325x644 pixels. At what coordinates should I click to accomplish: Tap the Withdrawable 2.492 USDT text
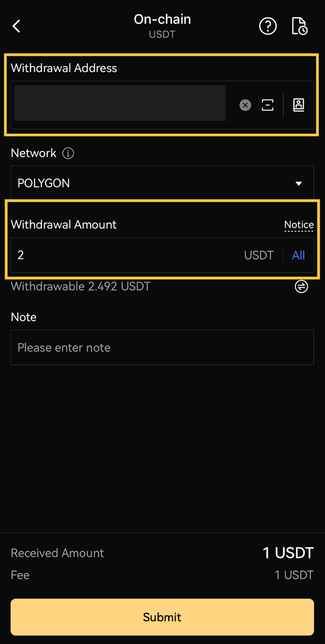pyautogui.click(x=80, y=287)
